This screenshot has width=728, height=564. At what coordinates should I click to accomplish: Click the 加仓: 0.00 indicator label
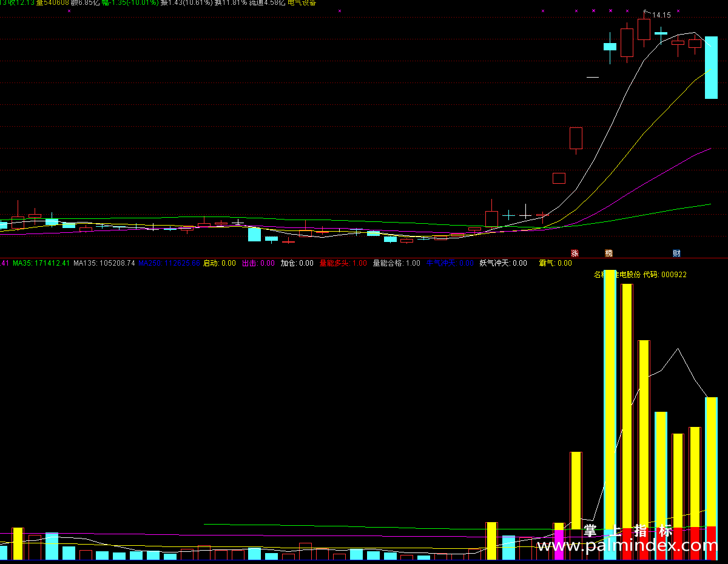click(297, 263)
